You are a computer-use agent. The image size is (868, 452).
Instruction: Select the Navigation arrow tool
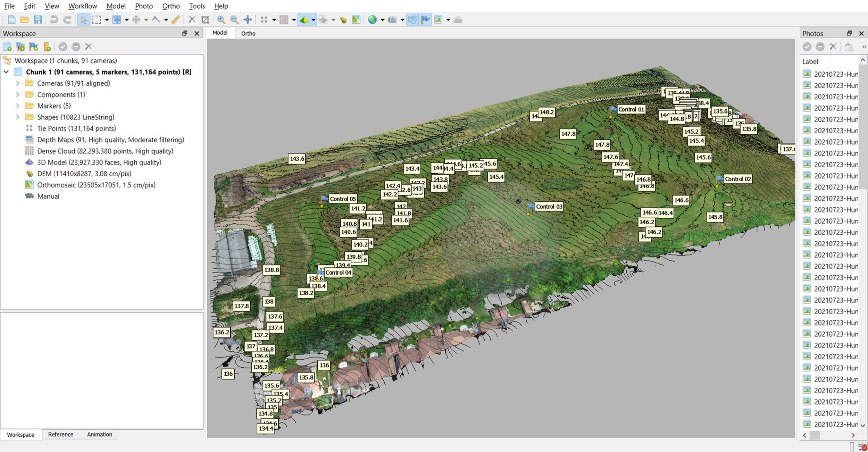click(x=83, y=20)
